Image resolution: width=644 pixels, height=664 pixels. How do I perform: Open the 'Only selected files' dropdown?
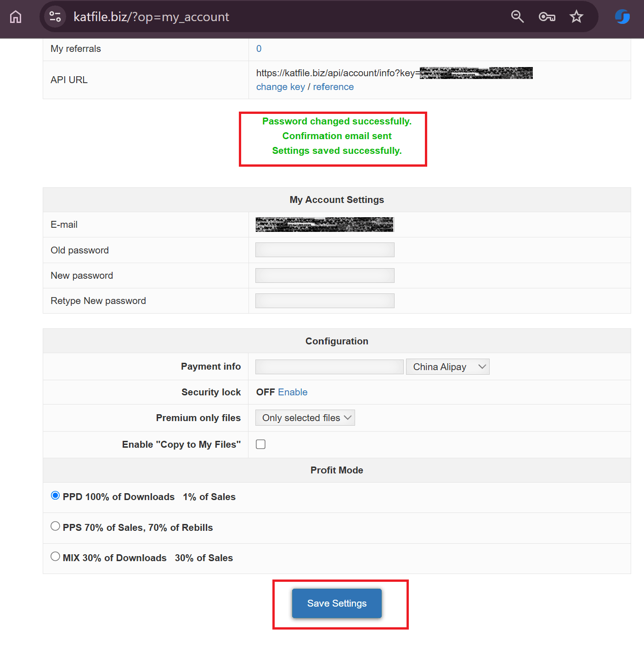coord(305,418)
